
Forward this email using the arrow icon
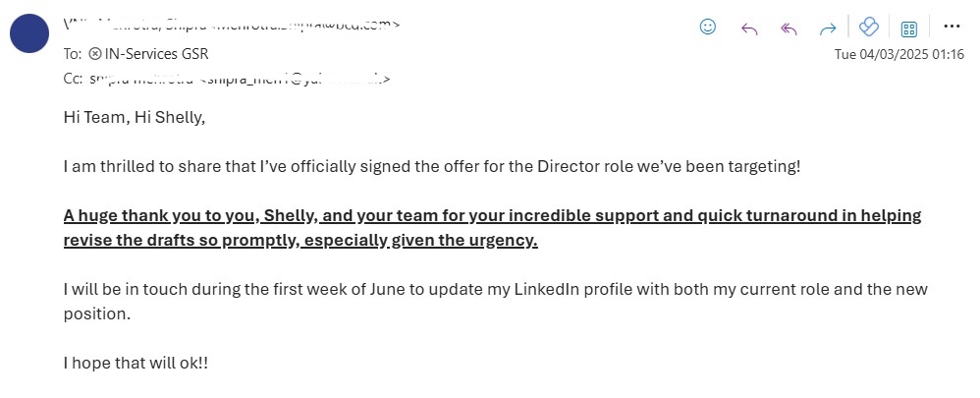pos(828,28)
